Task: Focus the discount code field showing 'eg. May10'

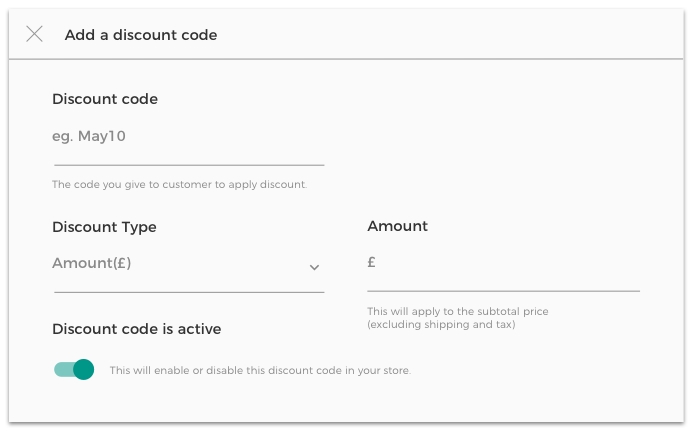Action: (188, 136)
